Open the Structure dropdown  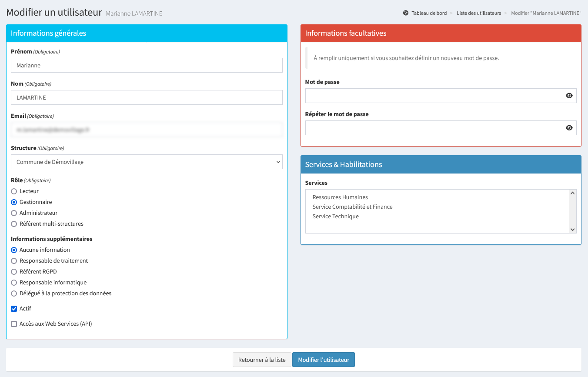pyautogui.click(x=147, y=162)
